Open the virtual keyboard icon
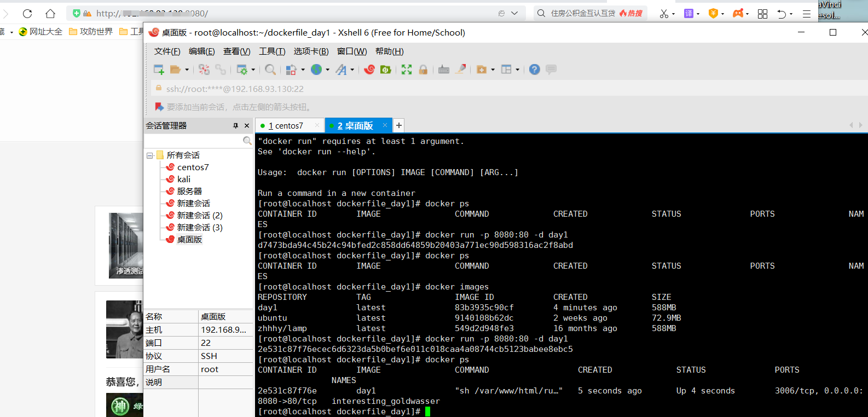Screen dimensions: 868x417 (x=444, y=69)
